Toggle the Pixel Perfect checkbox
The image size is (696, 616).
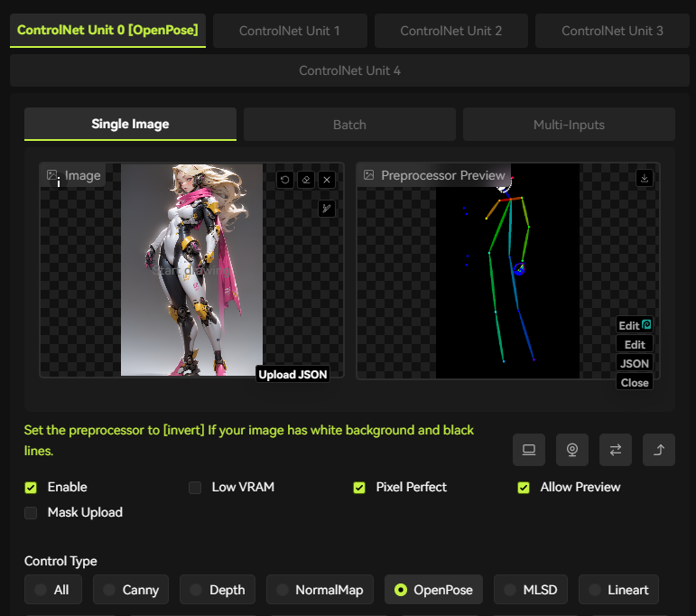pos(359,488)
